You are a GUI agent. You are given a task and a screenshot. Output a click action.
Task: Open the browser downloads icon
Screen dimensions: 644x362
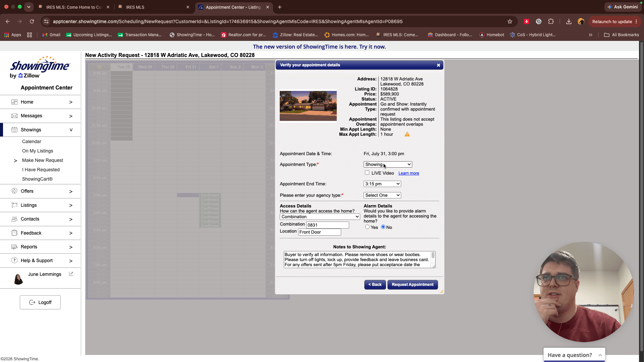coord(569,21)
